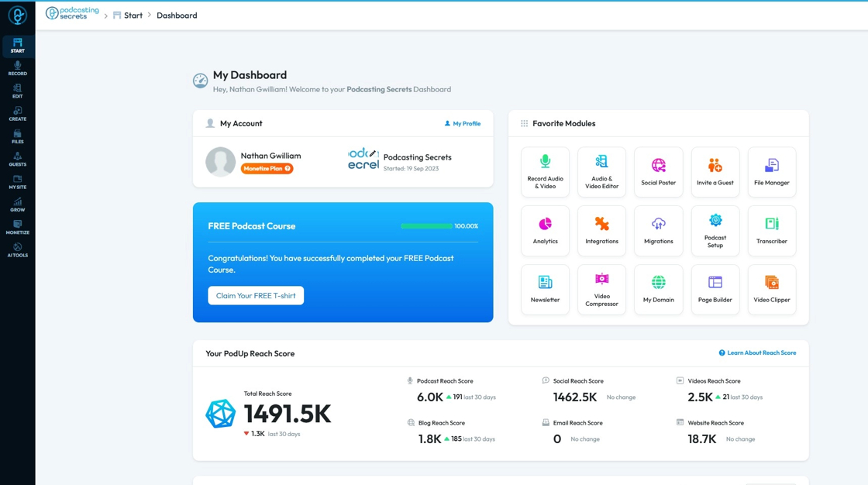
Task: Open the Newsletter module
Action: coord(546,290)
